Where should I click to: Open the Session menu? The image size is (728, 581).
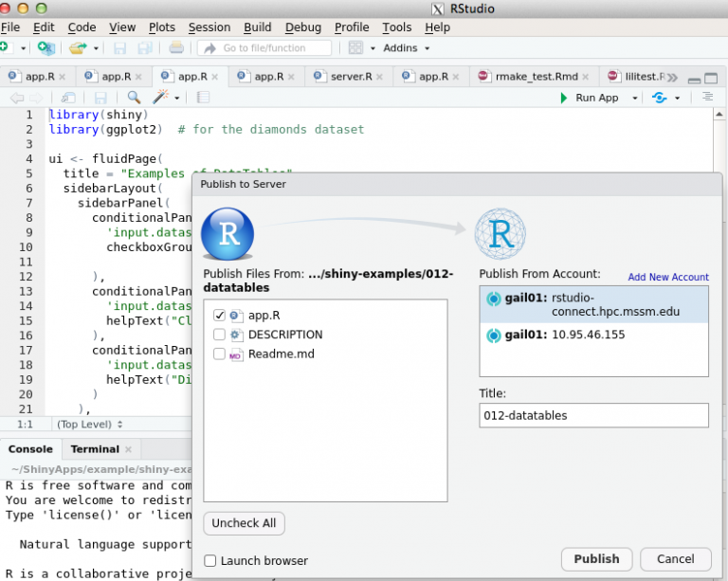click(x=209, y=27)
